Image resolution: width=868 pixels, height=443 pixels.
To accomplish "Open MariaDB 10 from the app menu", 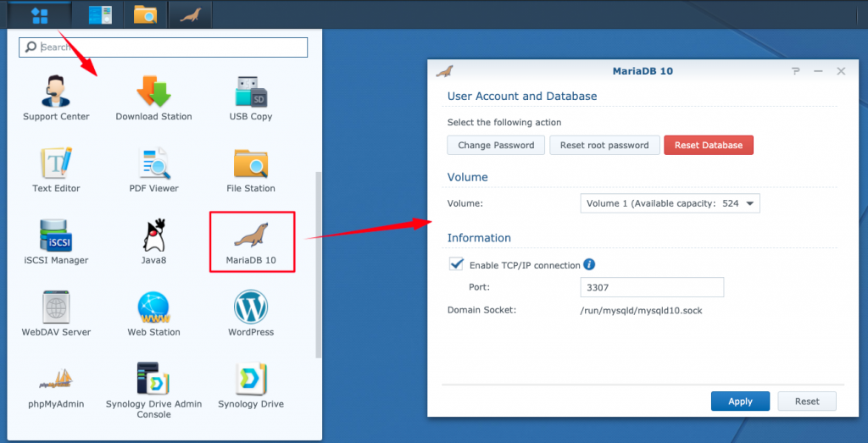I will pyautogui.click(x=251, y=241).
